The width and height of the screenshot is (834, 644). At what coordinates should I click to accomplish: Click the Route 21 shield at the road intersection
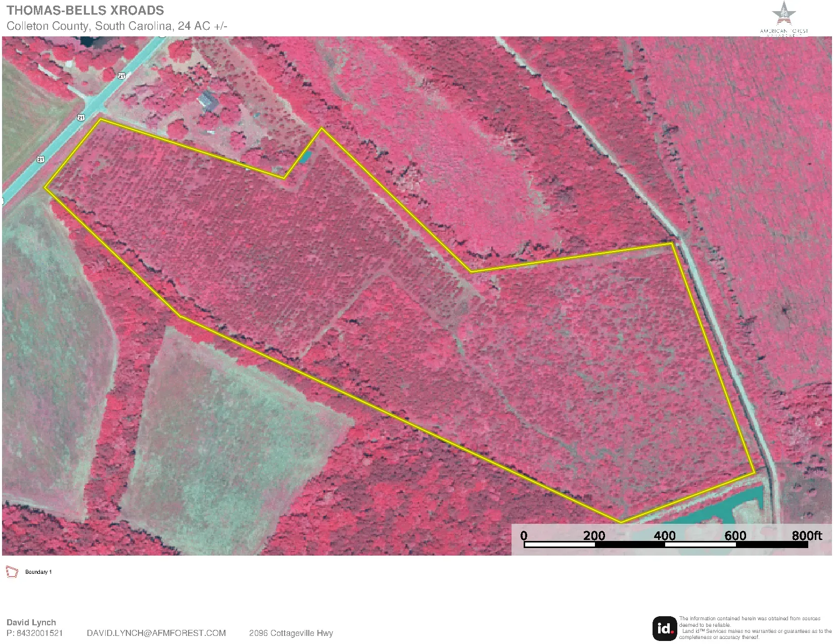tap(81, 117)
